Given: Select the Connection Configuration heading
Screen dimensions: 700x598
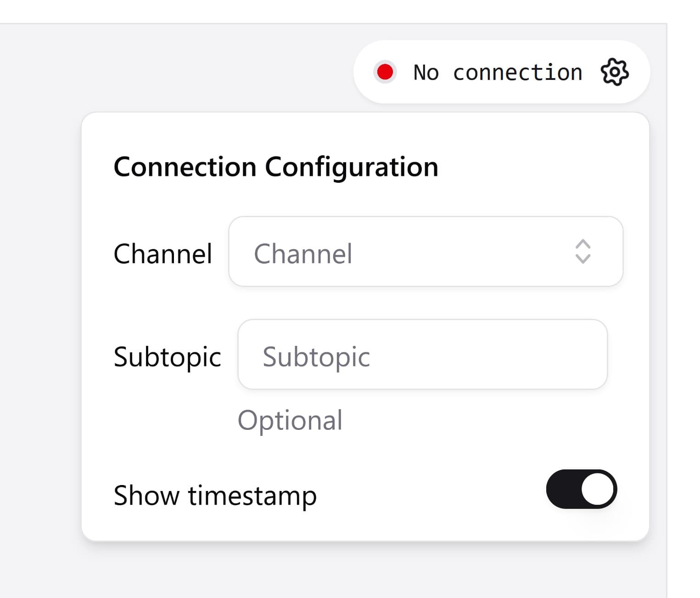Looking at the screenshot, I should pyautogui.click(x=275, y=167).
